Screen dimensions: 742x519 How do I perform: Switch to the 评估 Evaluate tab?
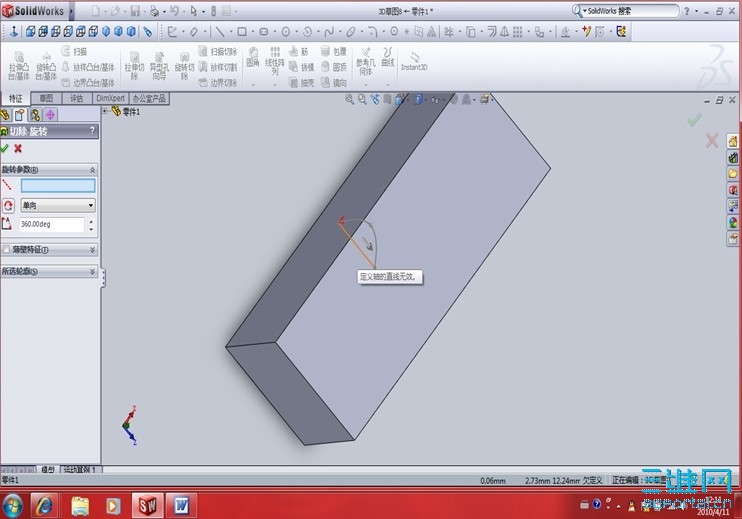(76, 98)
